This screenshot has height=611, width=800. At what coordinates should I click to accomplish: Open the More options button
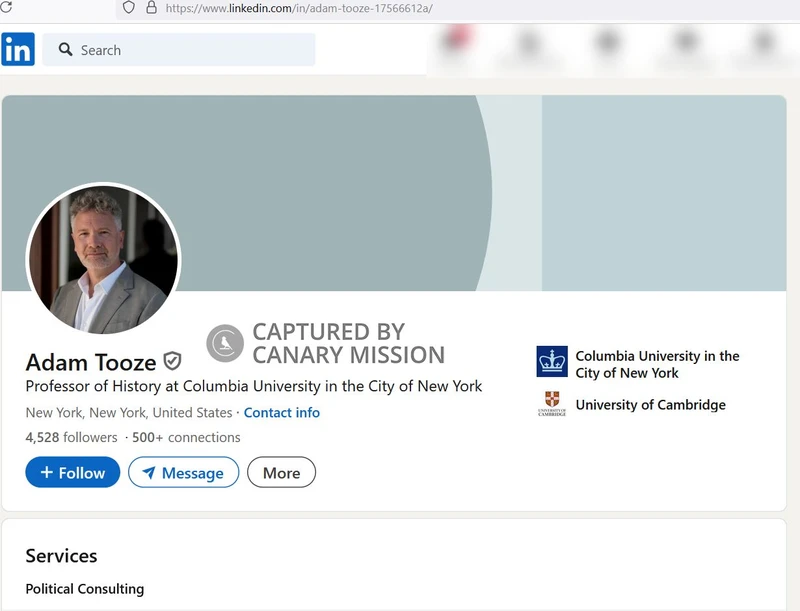click(281, 472)
